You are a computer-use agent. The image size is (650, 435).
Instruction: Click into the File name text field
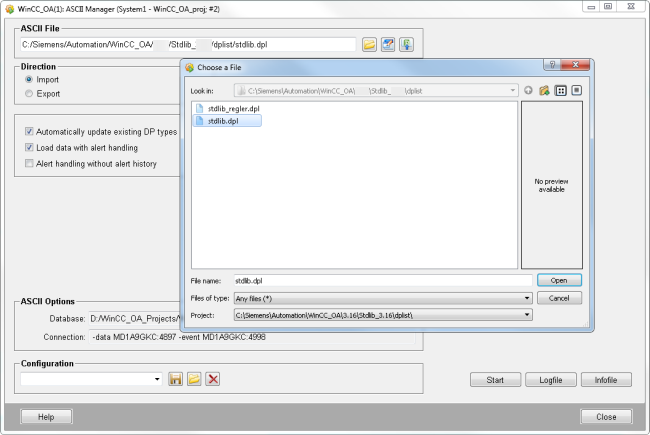380,281
